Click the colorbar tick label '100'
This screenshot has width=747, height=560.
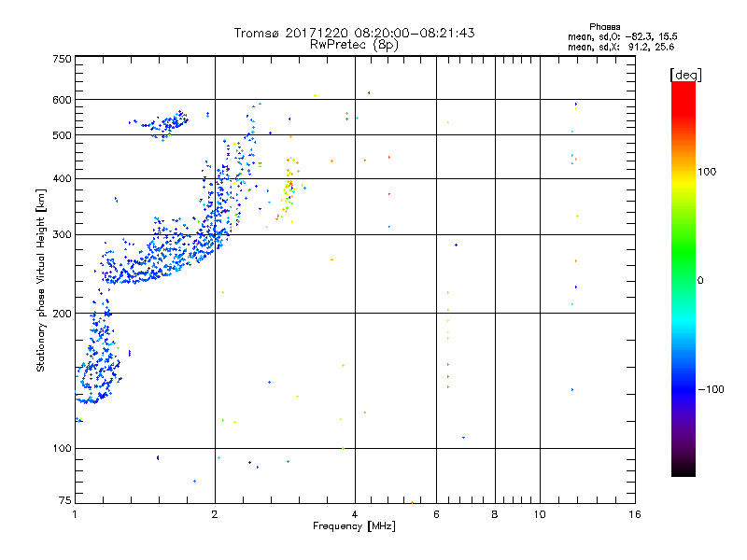point(707,172)
